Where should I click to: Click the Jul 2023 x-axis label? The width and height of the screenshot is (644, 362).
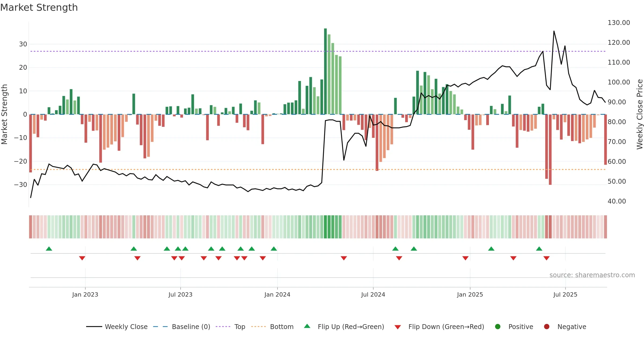click(180, 294)
